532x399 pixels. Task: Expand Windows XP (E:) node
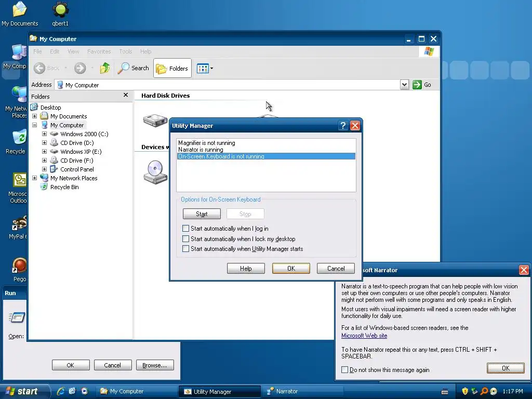(45, 152)
